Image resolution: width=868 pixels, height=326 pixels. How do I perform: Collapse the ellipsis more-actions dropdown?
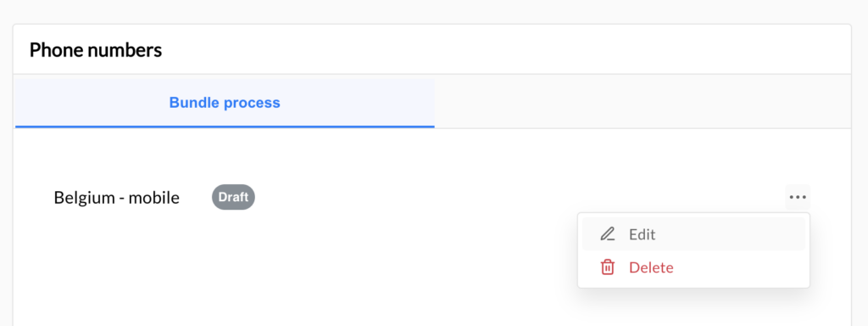pos(797,197)
